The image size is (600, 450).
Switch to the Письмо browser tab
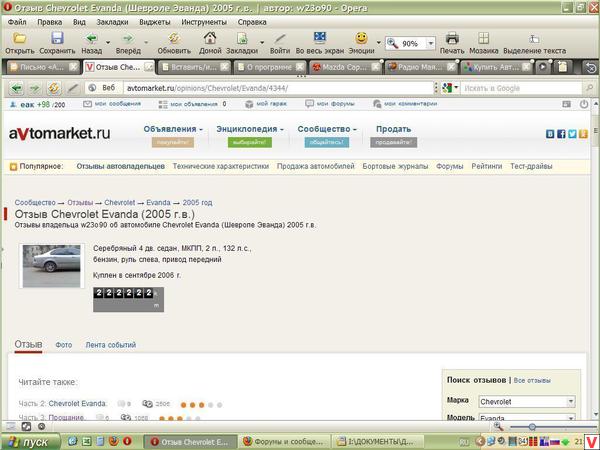click(x=43, y=67)
